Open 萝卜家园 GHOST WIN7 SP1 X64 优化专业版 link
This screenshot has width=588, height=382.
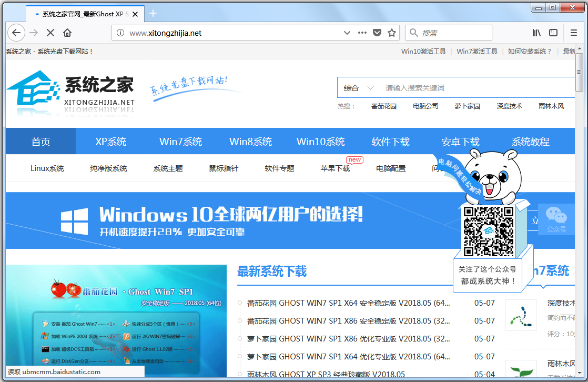click(x=348, y=357)
